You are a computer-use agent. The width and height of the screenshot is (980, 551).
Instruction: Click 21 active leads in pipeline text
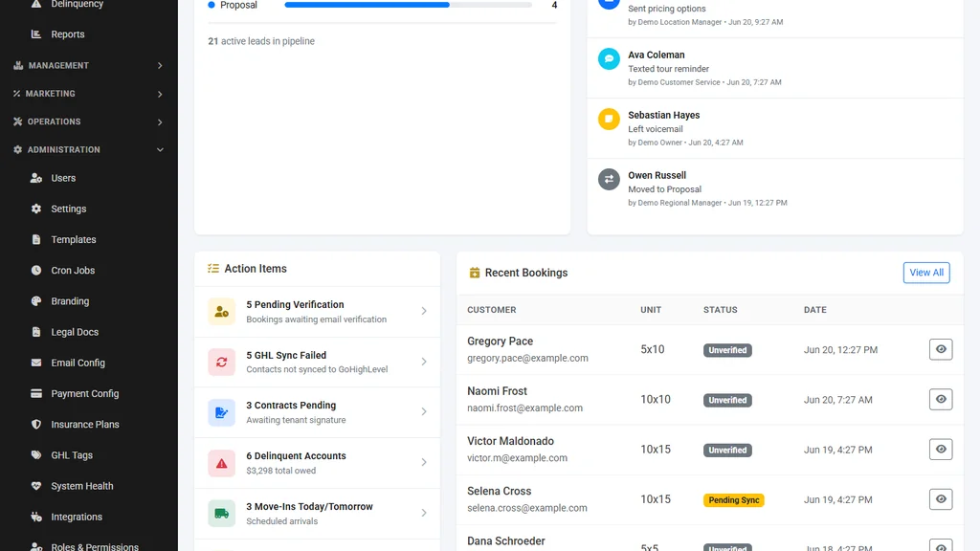pos(261,41)
